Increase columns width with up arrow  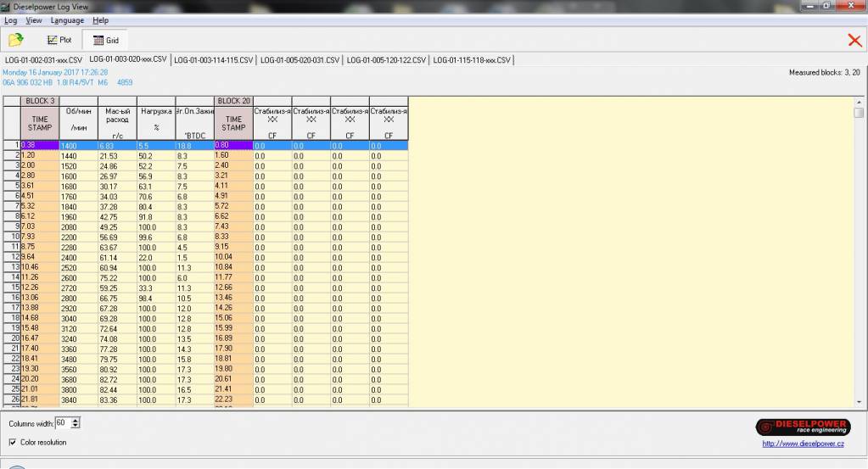76,420
